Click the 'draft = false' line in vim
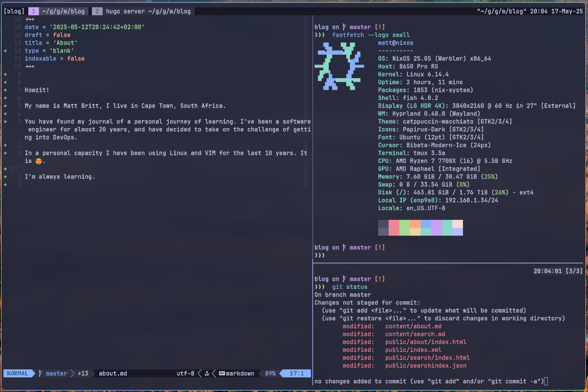 48,35
